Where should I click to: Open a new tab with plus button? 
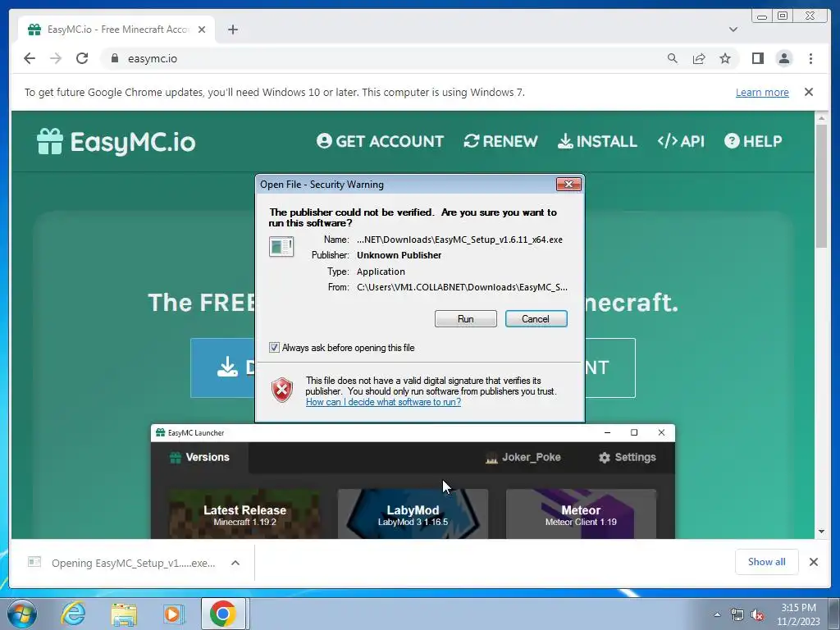[232, 30]
